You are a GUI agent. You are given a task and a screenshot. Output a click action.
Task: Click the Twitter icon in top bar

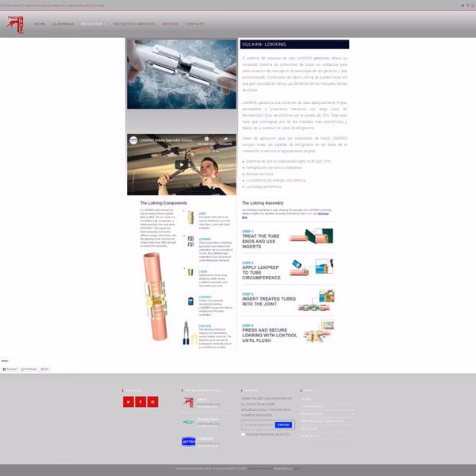click(463, 6)
